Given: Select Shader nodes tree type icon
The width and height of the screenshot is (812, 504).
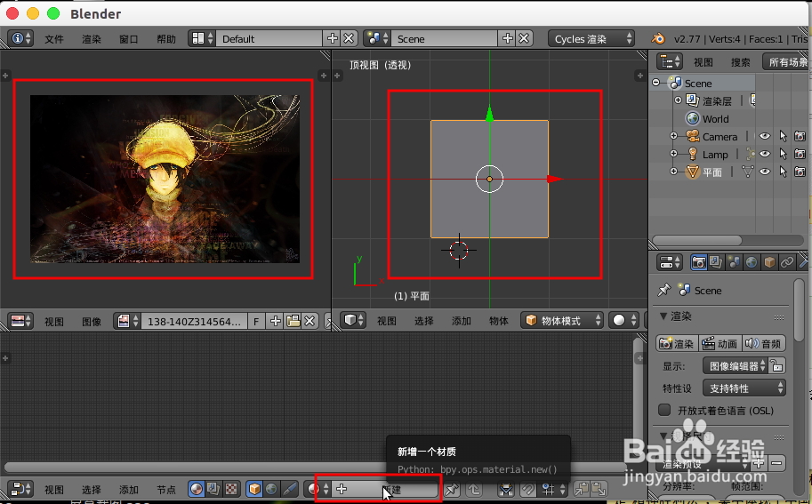Looking at the screenshot, I should (x=197, y=489).
